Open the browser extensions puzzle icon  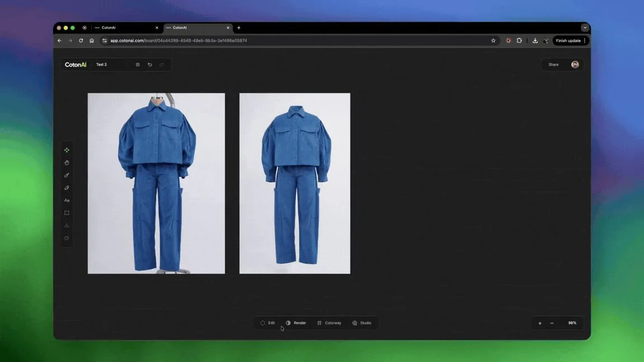click(519, 41)
